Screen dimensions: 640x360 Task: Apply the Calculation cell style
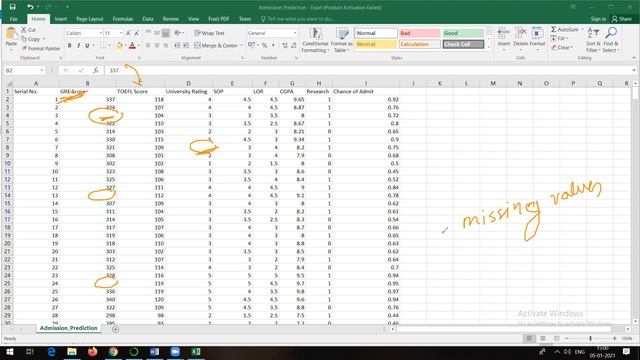[x=420, y=44]
